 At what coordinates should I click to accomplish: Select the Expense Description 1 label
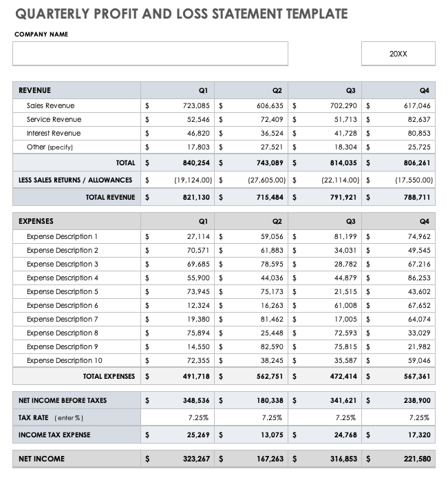tap(63, 237)
